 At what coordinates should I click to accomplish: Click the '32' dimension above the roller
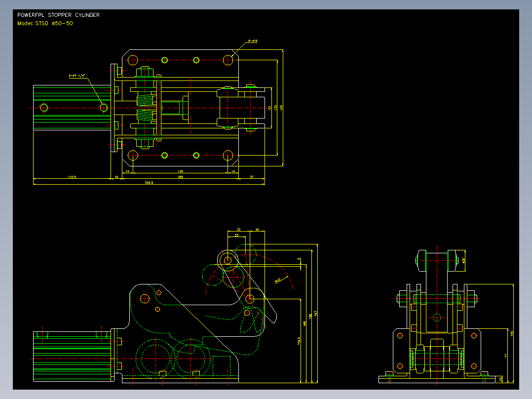click(238, 230)
